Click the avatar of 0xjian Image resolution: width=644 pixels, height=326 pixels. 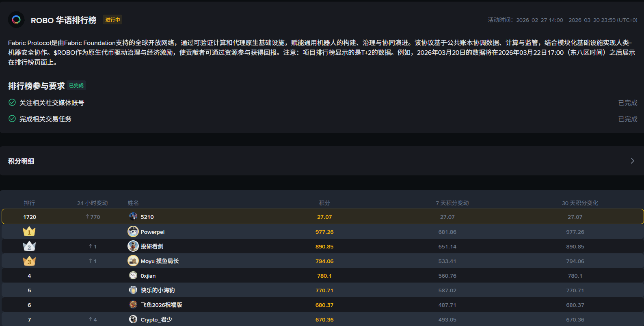133,275
